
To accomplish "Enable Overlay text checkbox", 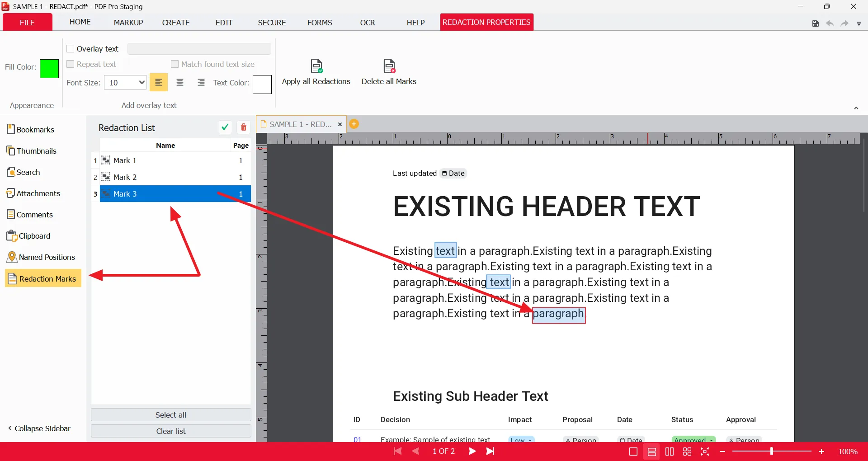I will [x=71, y=49].
